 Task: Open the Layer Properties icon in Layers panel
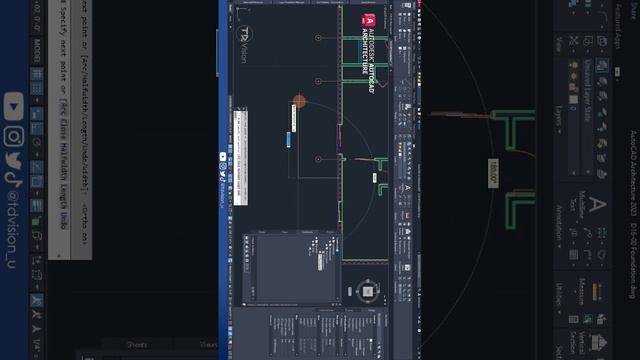pyautogui.click(x=602, y=66)
